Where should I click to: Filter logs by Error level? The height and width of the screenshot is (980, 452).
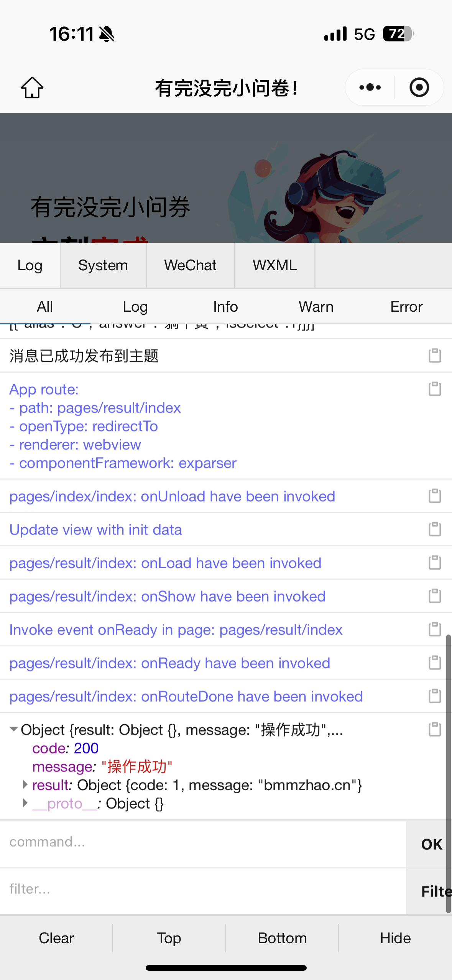click(x=406, y=307)
